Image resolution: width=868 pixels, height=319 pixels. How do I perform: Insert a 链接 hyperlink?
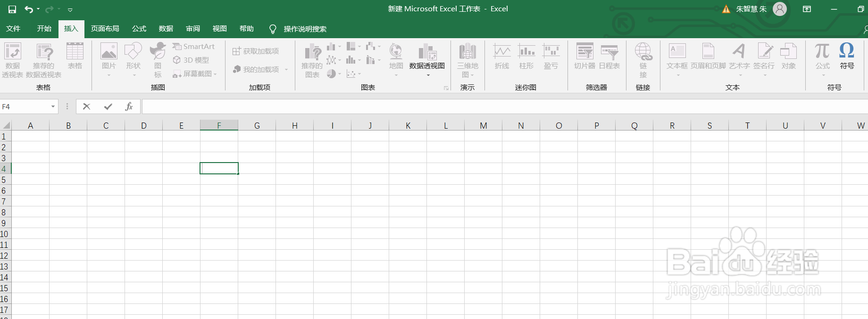(x=643, y=60)
